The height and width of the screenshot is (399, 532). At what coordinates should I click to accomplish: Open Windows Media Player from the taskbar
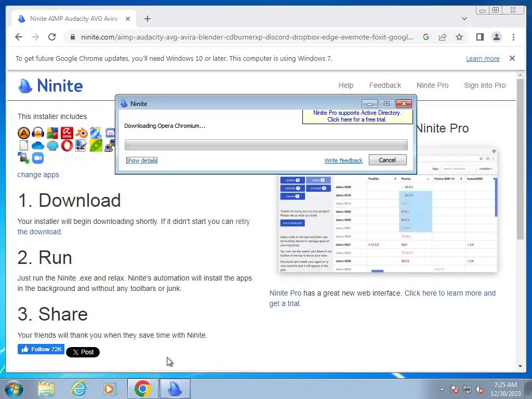(x=110, y=389)
